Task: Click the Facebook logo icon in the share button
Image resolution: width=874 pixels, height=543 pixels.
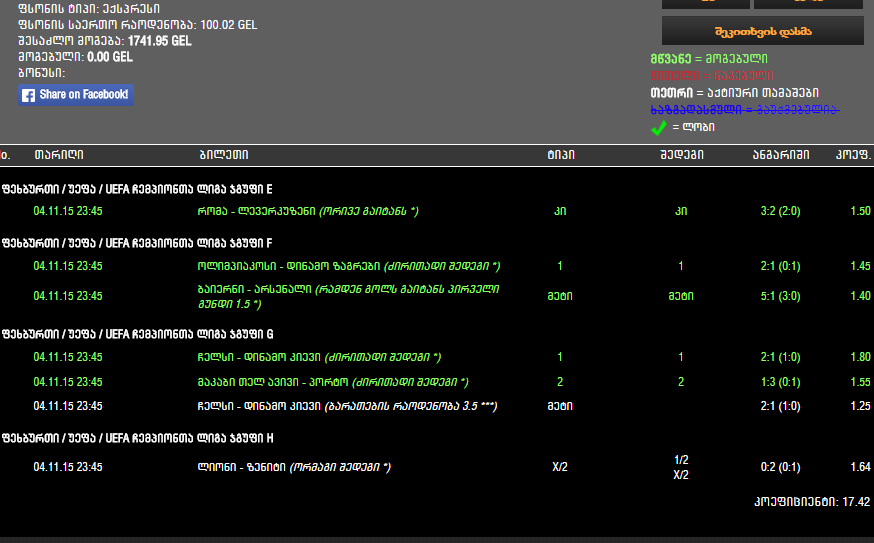Action: [x=28, y=95]
